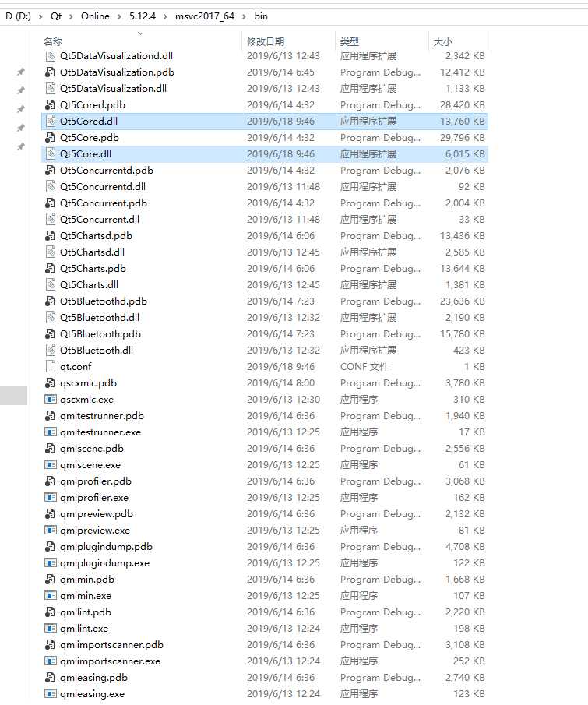Click the qscxmlc.exe application icon
The image size is (588, 705).
pos(51,400)
